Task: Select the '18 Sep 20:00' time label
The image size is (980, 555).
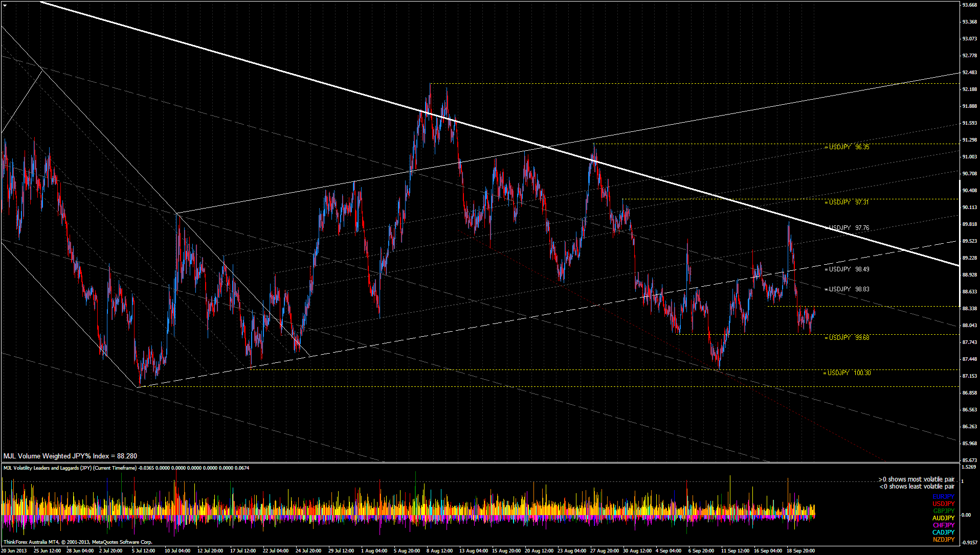Action: click(x=800, y=551)
